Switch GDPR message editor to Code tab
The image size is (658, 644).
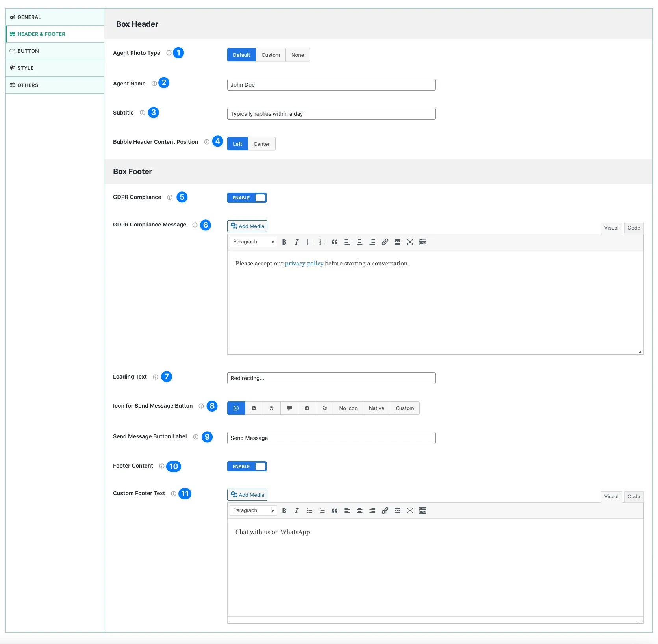coord(634,228)
